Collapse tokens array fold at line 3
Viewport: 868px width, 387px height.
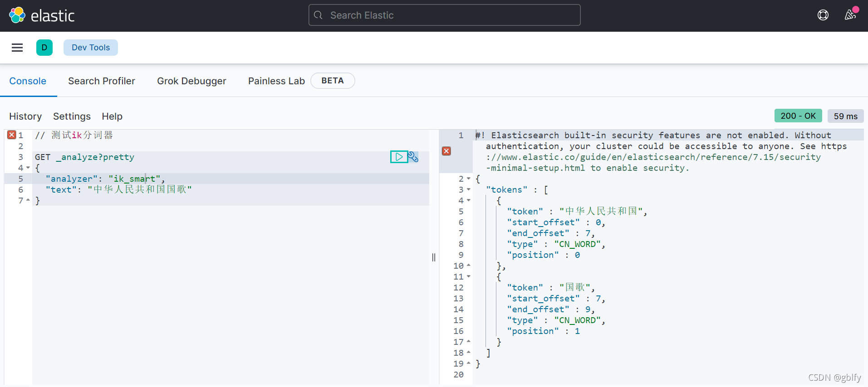pyautogui.click(x=469, y=189)
